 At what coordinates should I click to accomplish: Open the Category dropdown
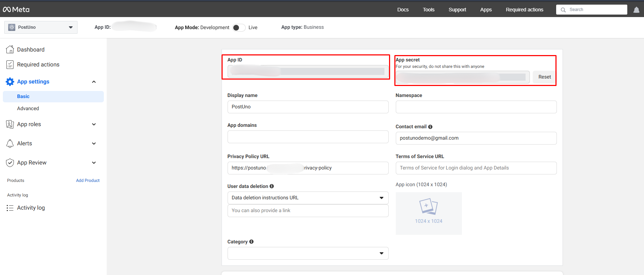point(308,253)
